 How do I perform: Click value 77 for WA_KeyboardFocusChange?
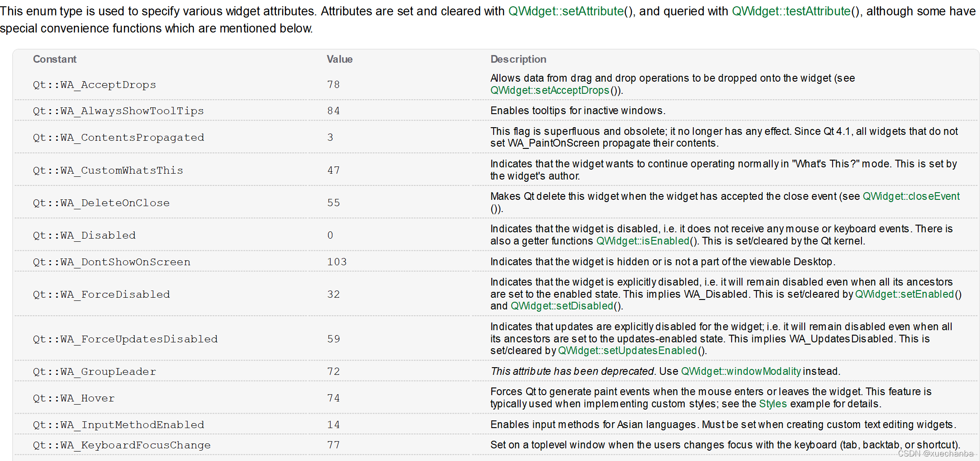point(334,445)
